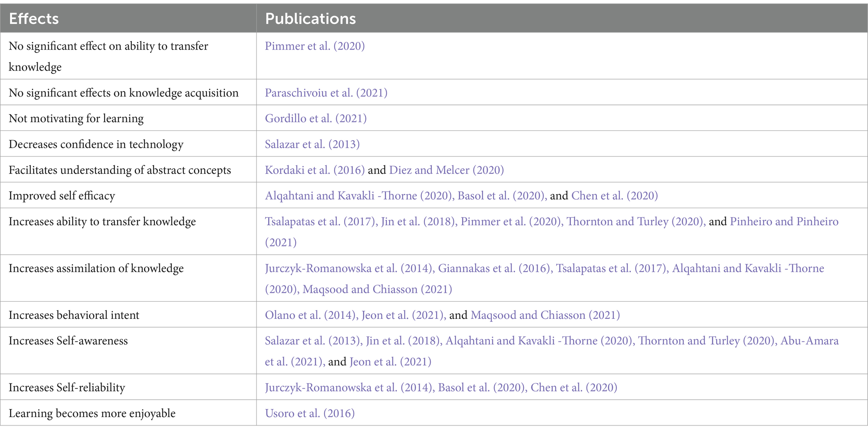Open the Olano et al. (2014) citation

[x=311, y=316]
